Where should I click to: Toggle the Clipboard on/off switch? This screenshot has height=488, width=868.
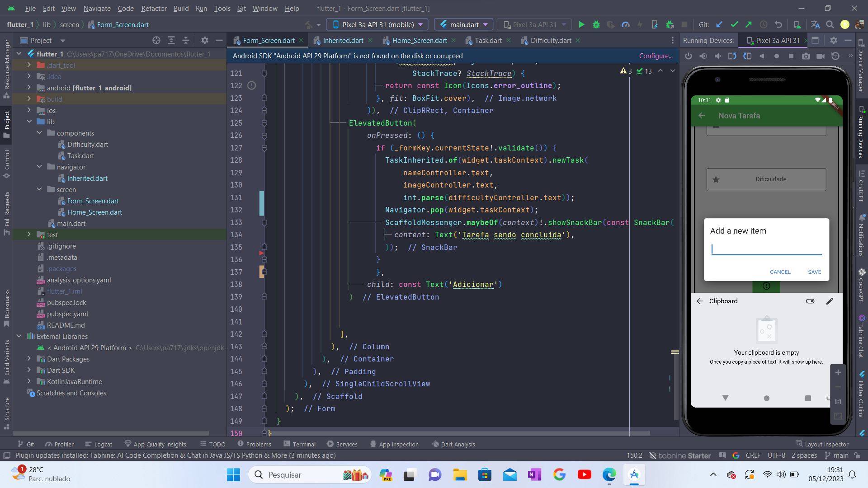point(810,301)
